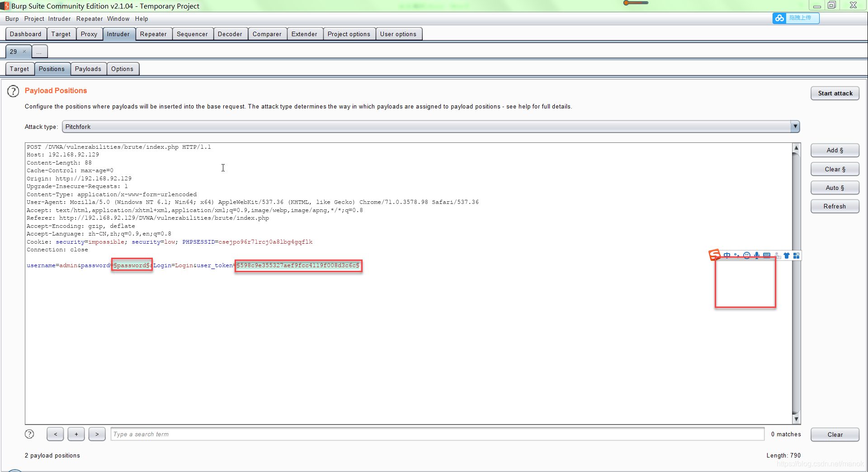Screen dimensions: 868x472
Task: Click the Sogou user account icon
Action: [x=777, y=255]
